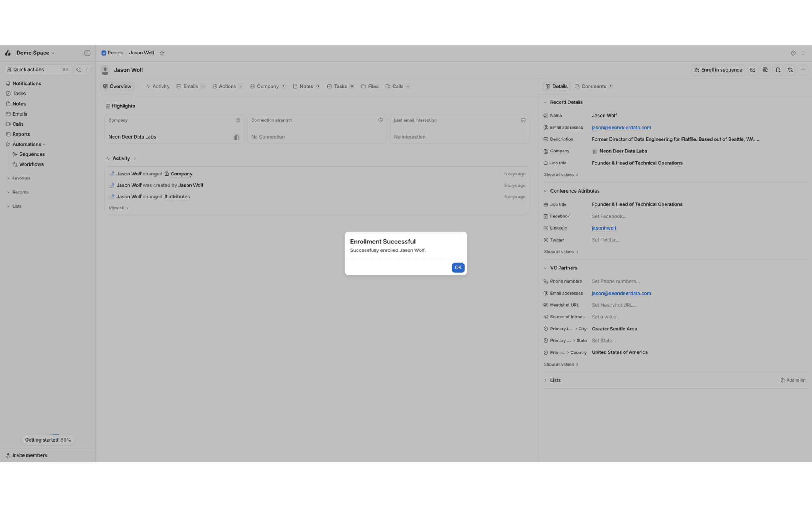Toggle the sidebar collapse control next to Demo Space
812x507 pixels.
click(87, 53)
